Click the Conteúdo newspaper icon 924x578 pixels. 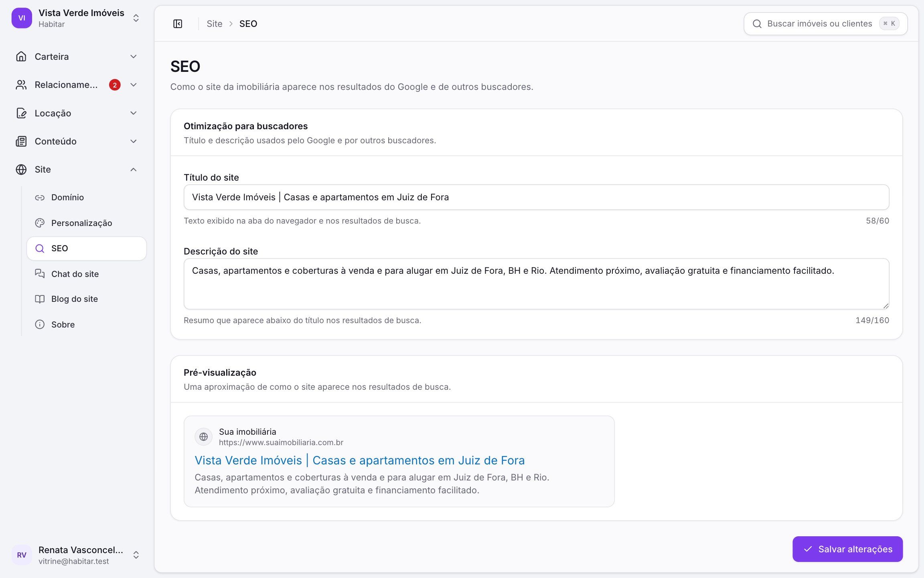[x=21, y=141]
